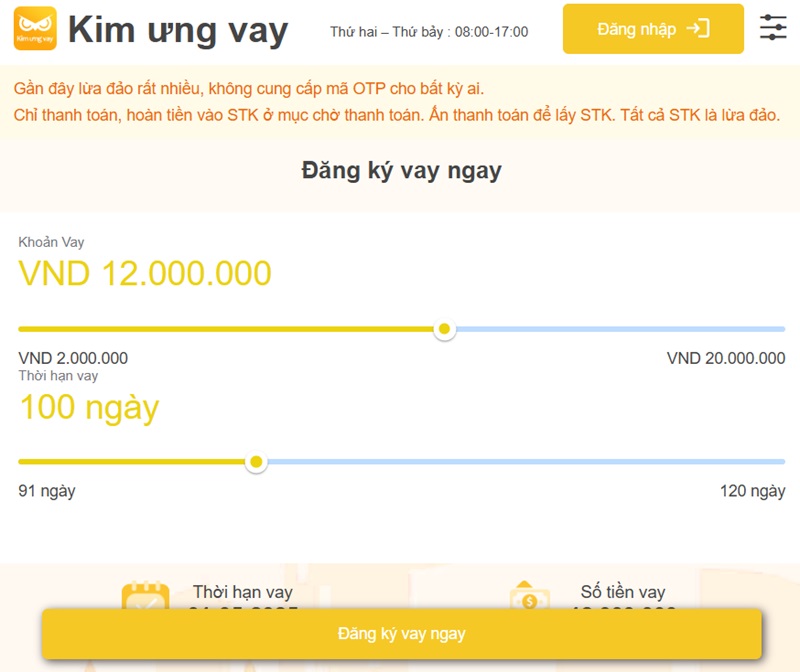
Task: Click the loan duration slider handle
Action: (x=256, y=462)
